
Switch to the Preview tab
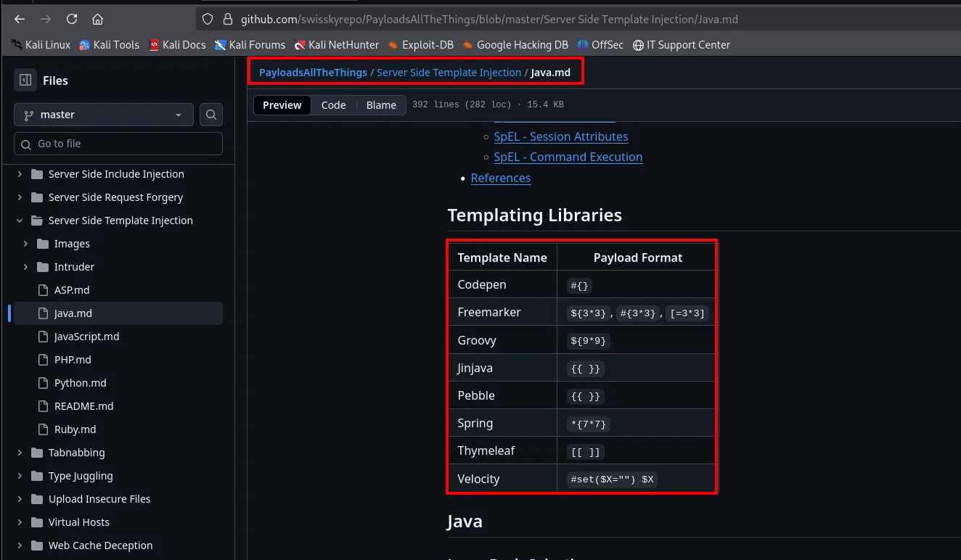282,105
